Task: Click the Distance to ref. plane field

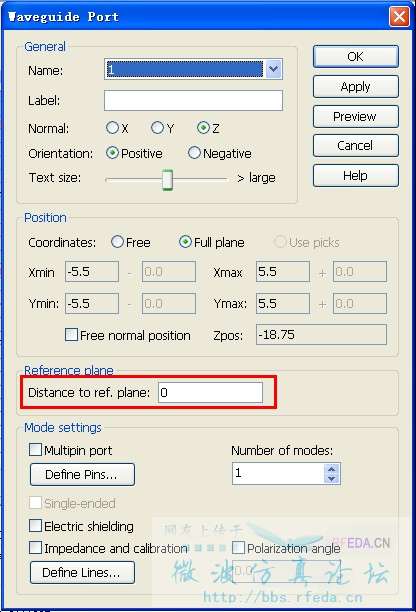Action: coord(210,392)
